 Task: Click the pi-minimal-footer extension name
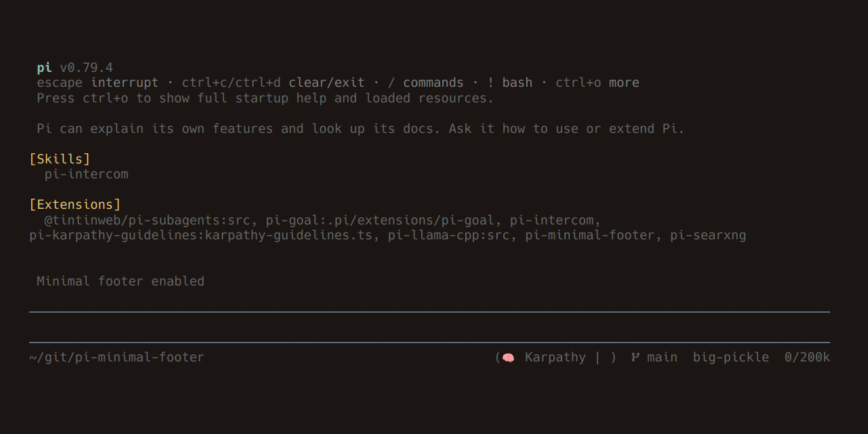click(x=590, y=236)
